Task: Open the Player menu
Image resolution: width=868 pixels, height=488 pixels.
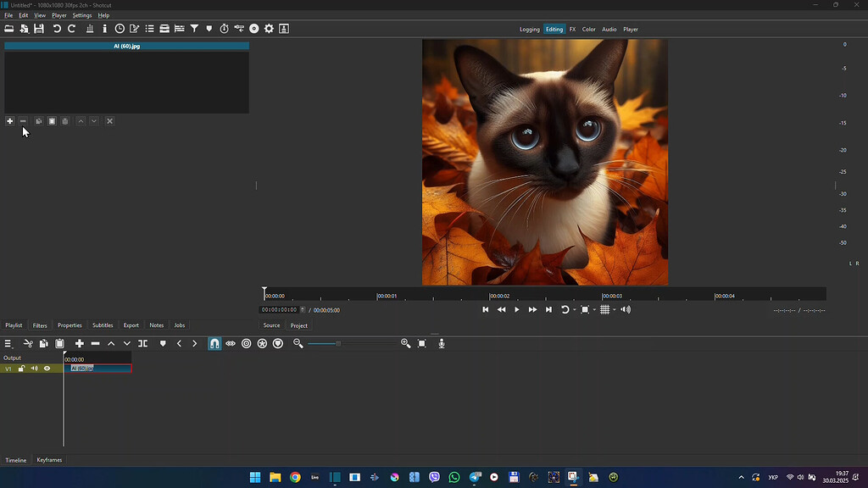Action: 58,15
